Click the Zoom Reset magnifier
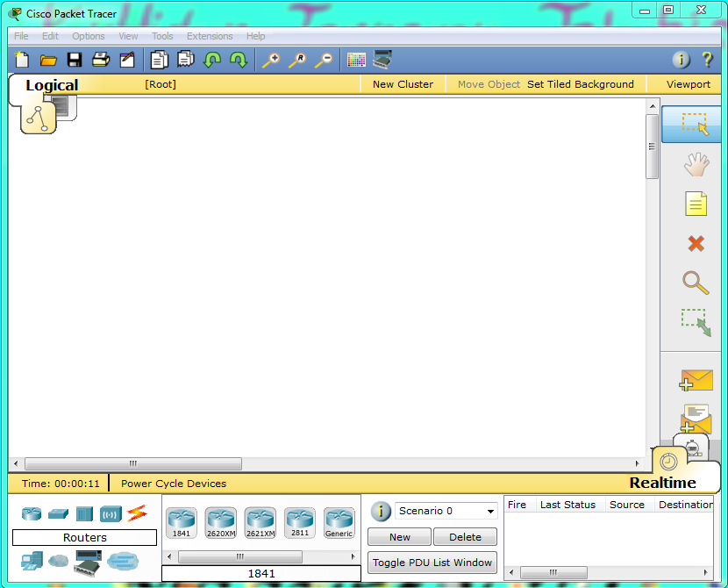 tap(297, 61)
